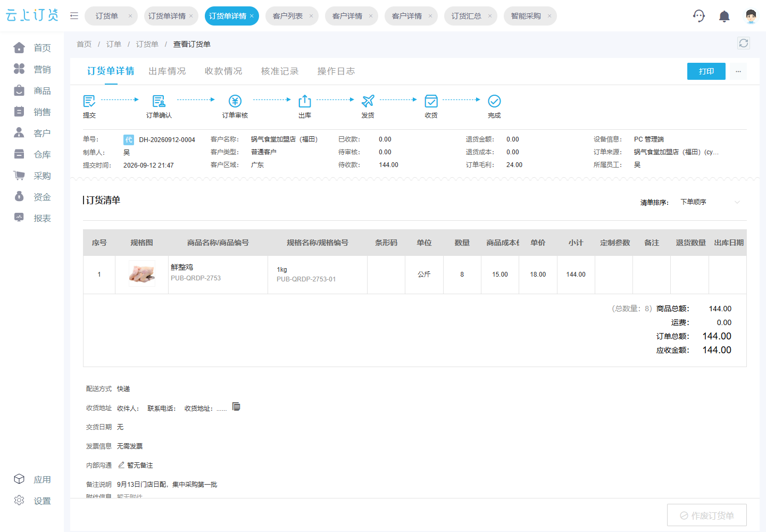Open 销售 in the sidebar
Screen dimensions: 766x532
pos(32,112)
